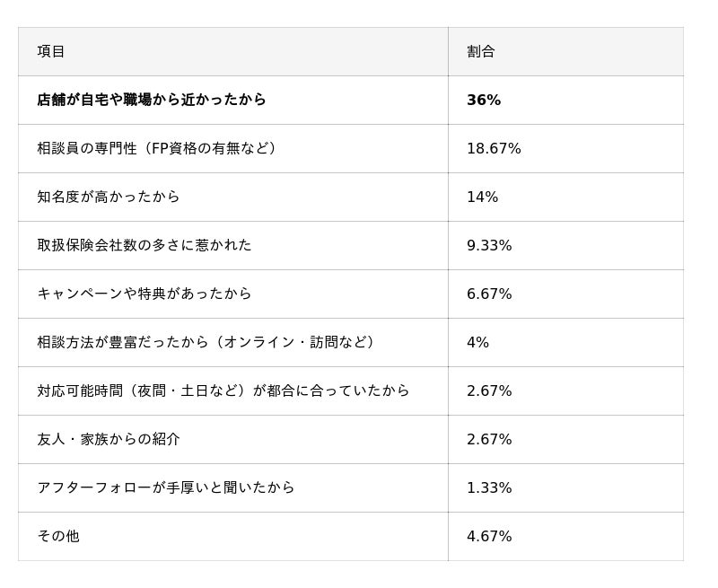
Task: Click the 4% percentage cell
Action: click(477, 342)
